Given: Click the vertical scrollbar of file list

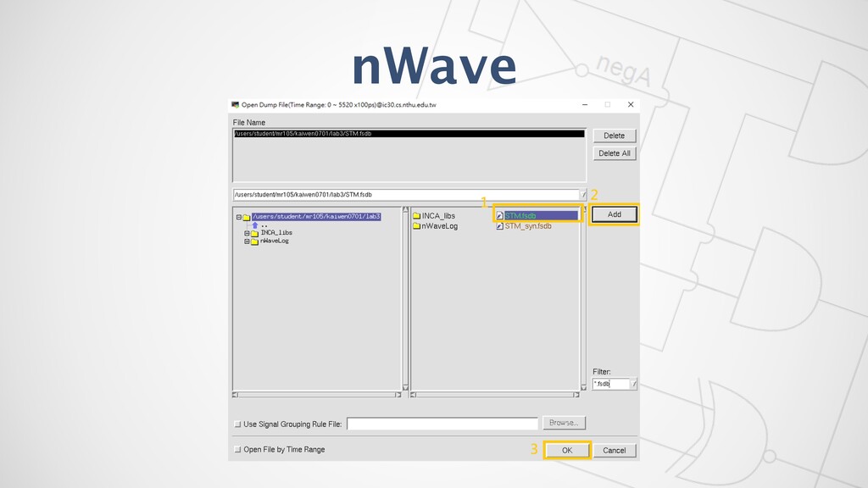Looking at the screenshot, I should (583, 299).
